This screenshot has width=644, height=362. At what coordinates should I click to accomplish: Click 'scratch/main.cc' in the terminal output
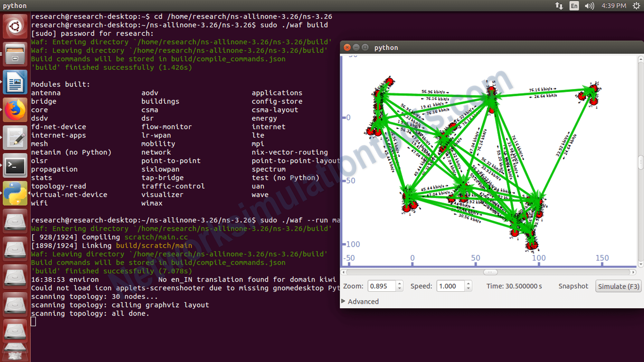click(x=156, y=237)
